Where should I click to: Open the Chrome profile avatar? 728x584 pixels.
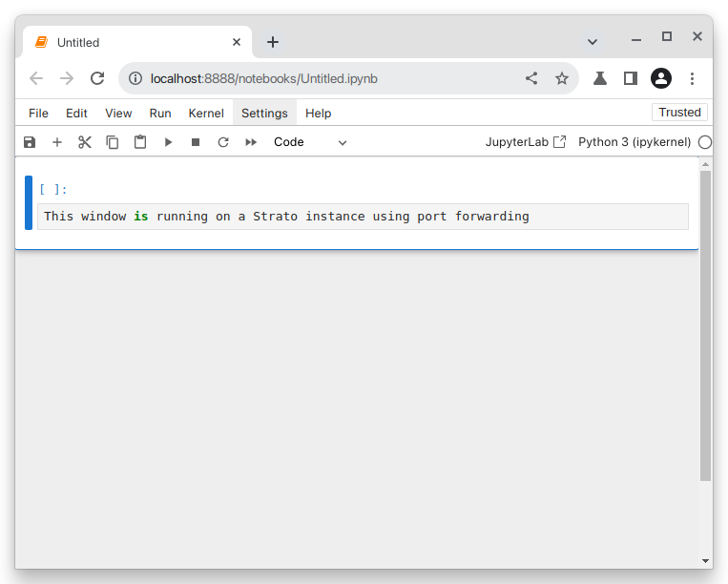[x=661, y=78]
